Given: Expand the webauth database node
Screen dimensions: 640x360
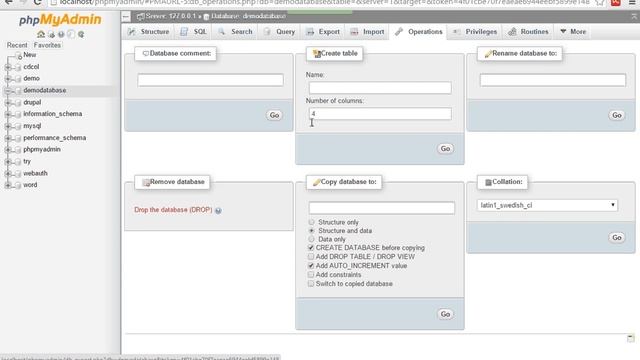Looking at the screenshot, I should (x=8, y=174).
